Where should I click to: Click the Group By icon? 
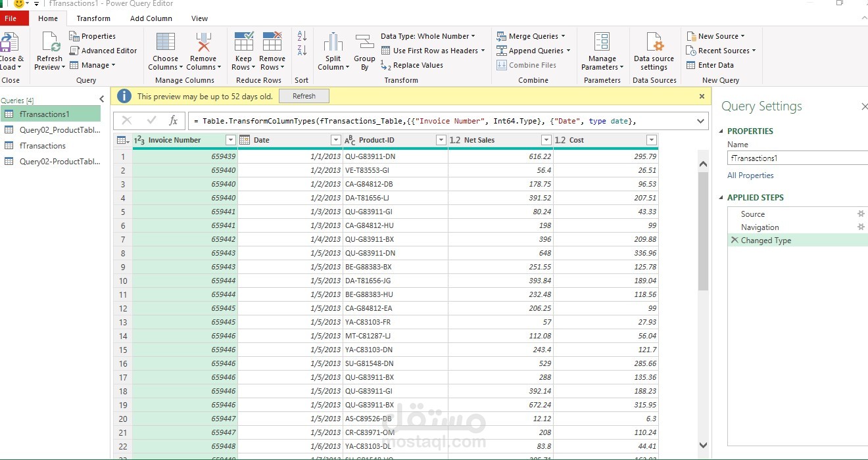click(x=364, y=42)
